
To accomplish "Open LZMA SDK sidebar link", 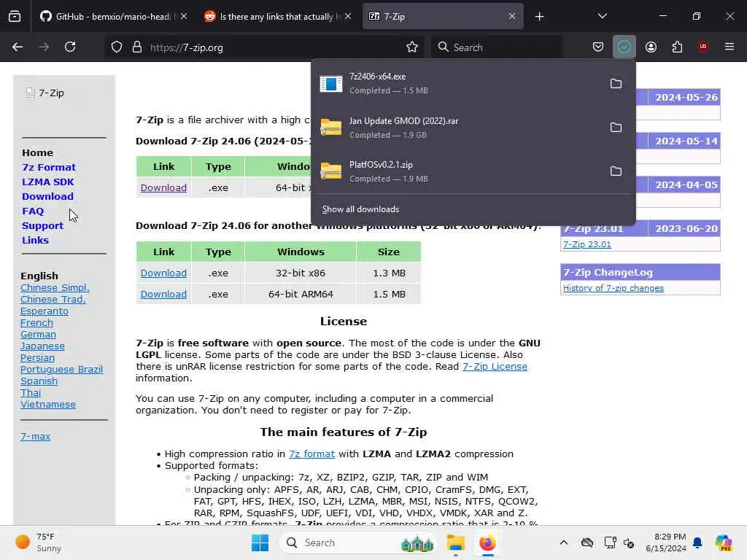I will coord(47,182).
